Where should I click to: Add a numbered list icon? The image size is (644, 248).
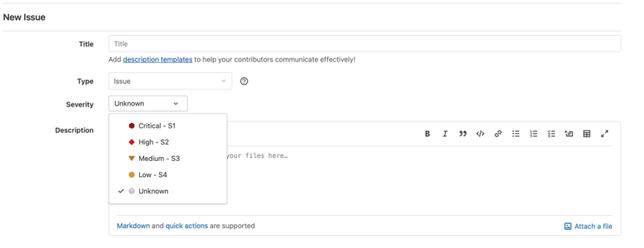534,134
